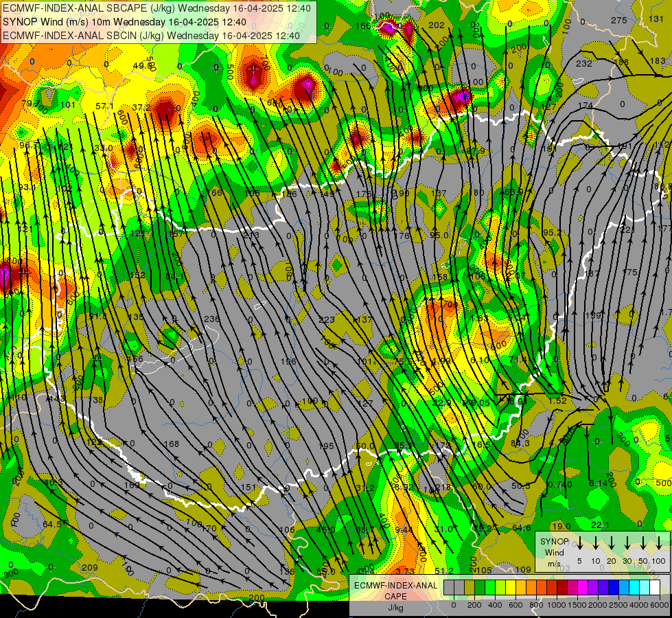
Task: Click the 50 value in wind legend
Action: click(643, 561)
